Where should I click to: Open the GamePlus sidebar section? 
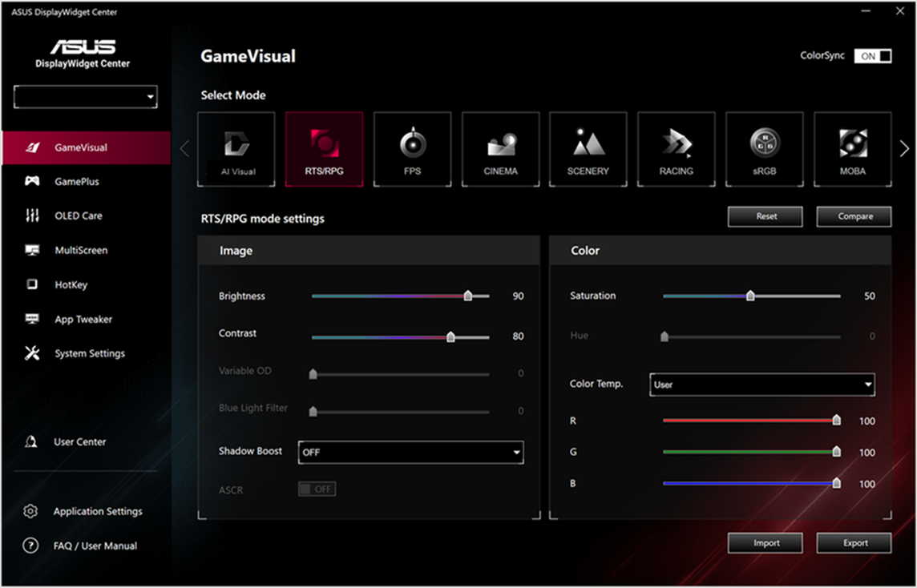(80, 181)
